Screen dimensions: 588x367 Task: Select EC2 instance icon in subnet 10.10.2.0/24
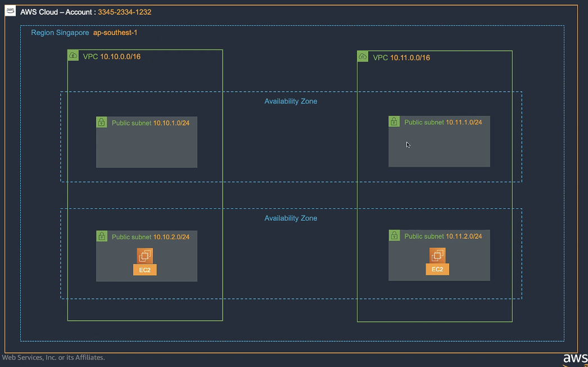click(145, 256)
